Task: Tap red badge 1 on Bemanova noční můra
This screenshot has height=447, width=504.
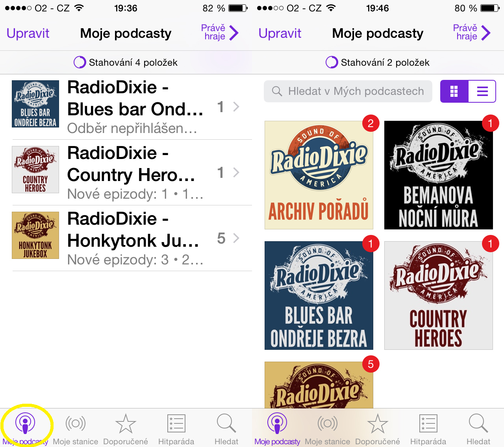Action: point(490,124)
